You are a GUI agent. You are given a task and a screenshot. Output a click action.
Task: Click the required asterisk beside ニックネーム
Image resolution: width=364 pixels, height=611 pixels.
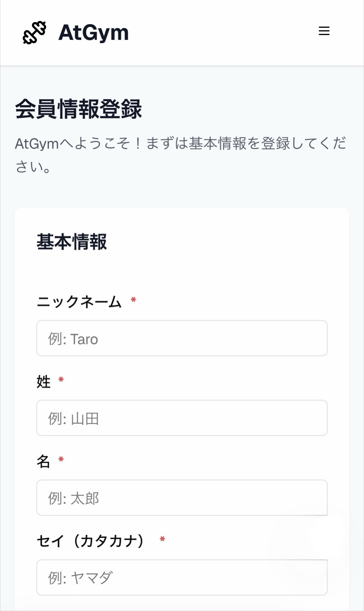point(133,300)
